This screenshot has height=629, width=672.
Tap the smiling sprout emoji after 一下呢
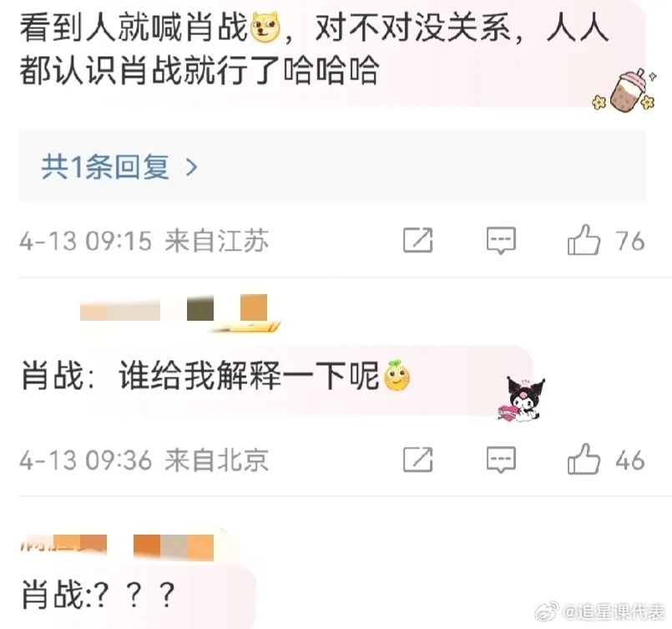click(397, 375)
